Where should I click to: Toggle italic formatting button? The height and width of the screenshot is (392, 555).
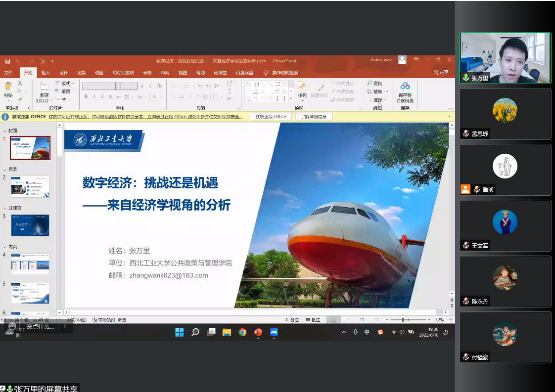click(94, 96)
